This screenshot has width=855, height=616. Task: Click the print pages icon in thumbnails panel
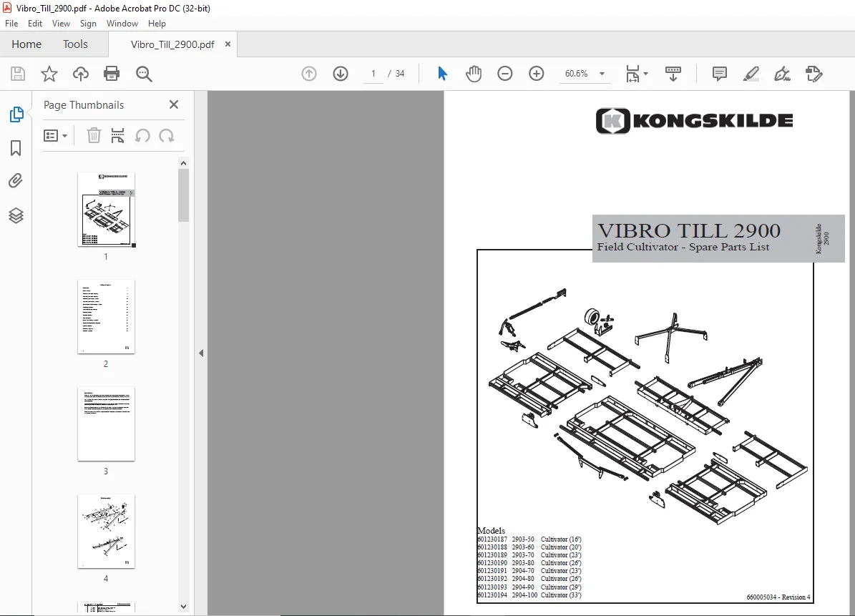[x=118, y=135]
